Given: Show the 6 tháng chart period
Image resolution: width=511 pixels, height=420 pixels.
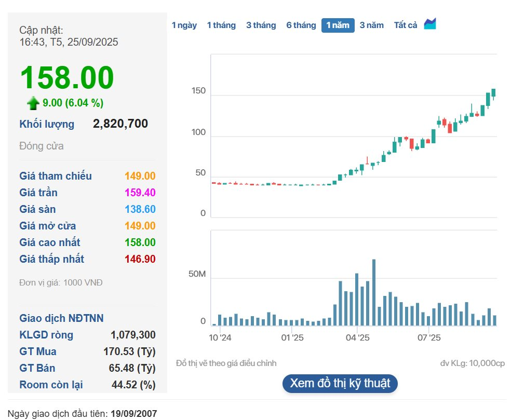Looking at the screenshot, I should [x=301, y=25].
